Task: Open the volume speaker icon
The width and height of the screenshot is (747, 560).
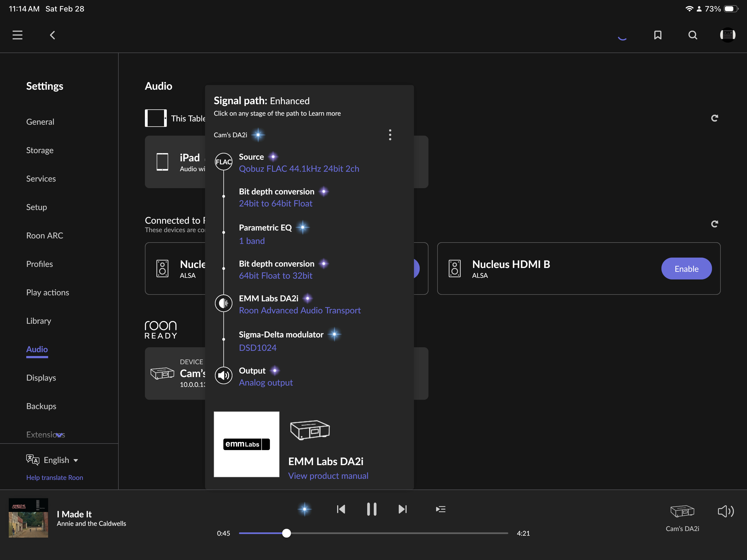Action: tap(725, 511)
